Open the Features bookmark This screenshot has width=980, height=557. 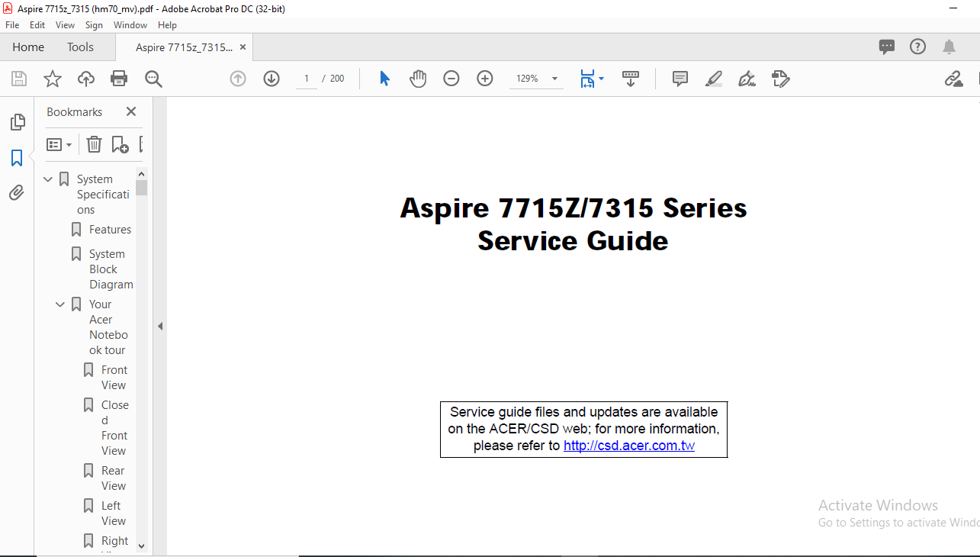point(110,230)
